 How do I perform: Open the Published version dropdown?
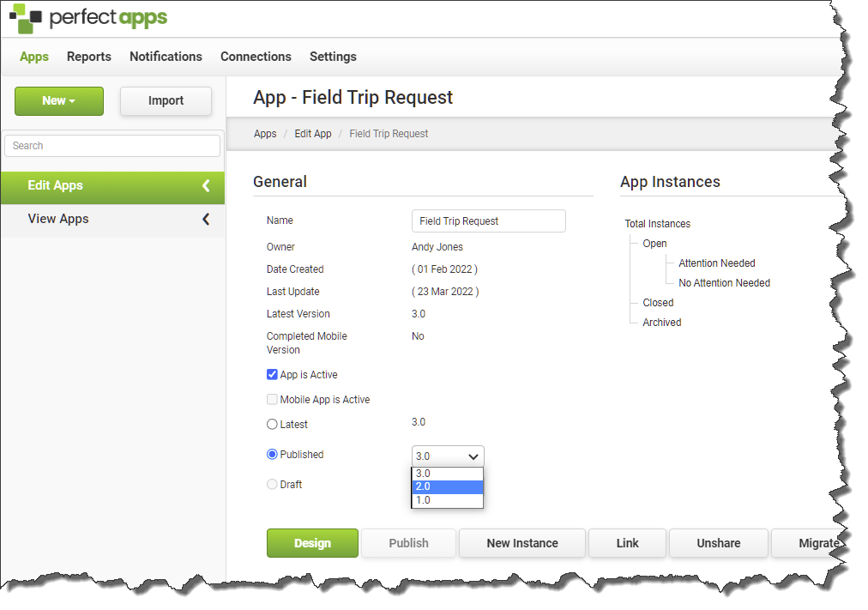coord(448,456)
